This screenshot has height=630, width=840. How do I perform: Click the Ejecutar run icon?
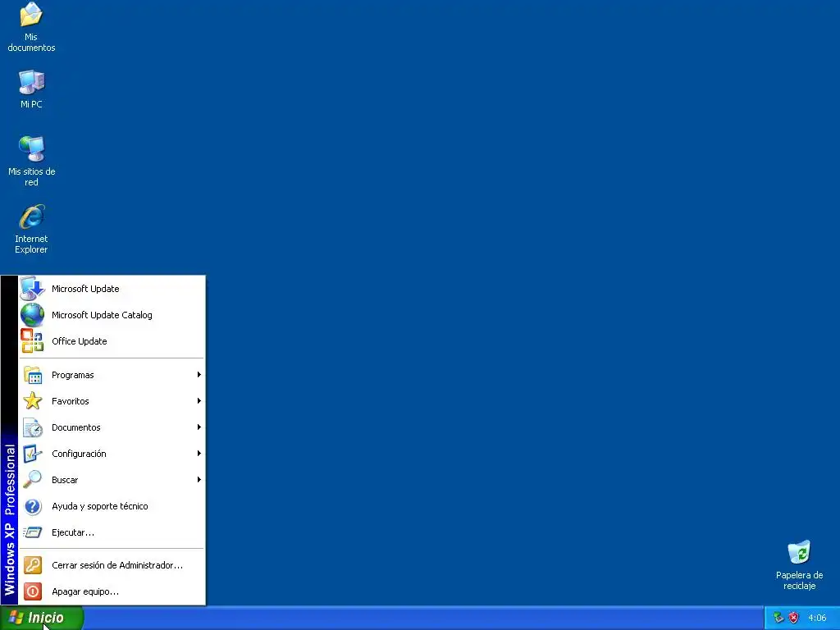(x=33, y=532)
